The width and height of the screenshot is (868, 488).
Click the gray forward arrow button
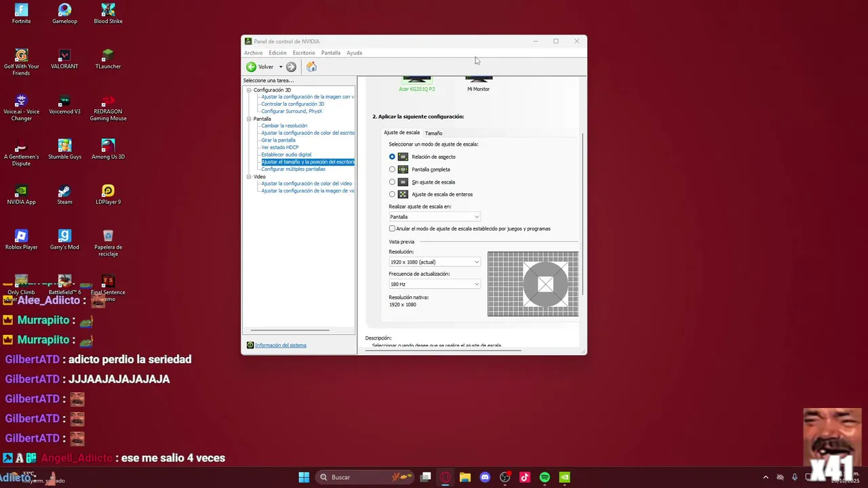click(291, 66)
